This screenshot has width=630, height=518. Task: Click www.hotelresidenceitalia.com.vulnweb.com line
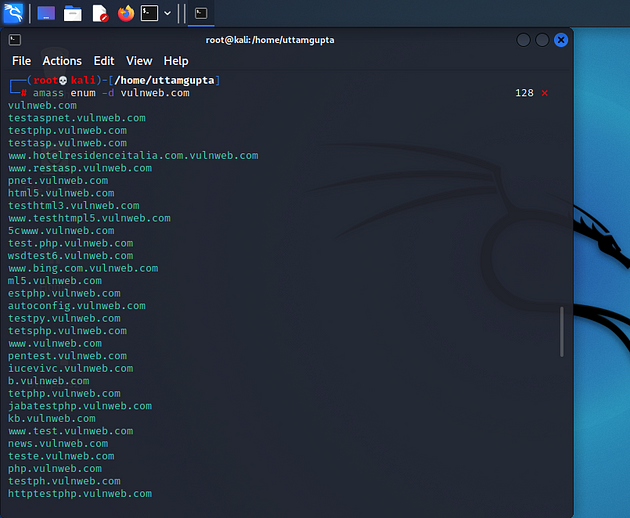click(x=133, y=155)
